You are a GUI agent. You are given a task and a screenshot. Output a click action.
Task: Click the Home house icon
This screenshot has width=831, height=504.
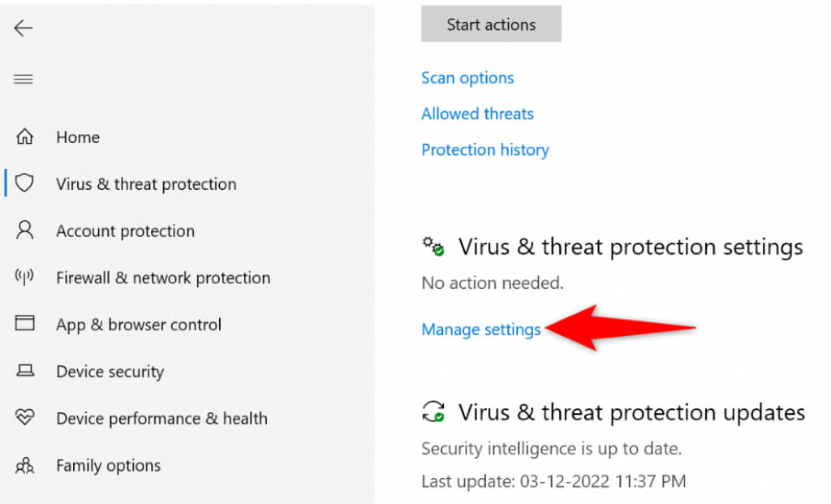click(x=25, y=137)
